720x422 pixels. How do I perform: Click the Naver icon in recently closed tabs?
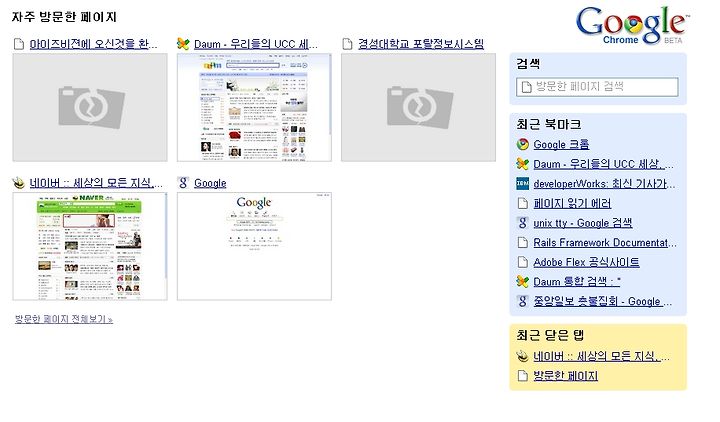[x=523, y=356]
